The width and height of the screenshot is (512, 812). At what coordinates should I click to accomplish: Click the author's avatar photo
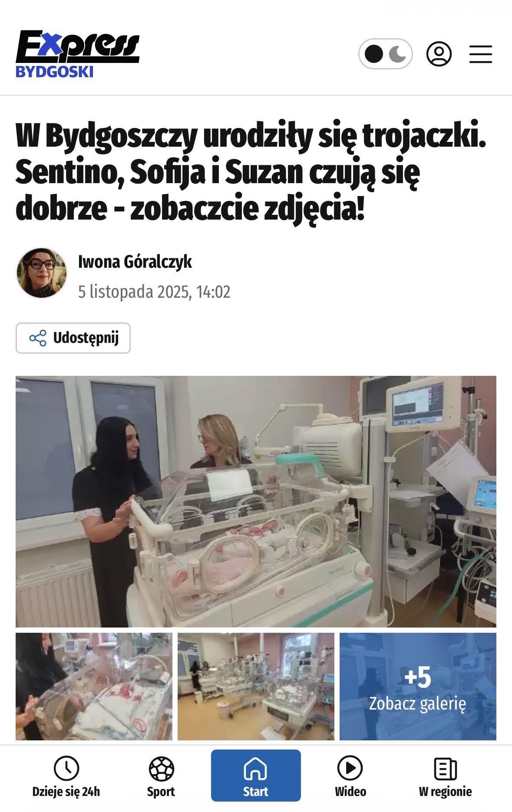[42, 273]
